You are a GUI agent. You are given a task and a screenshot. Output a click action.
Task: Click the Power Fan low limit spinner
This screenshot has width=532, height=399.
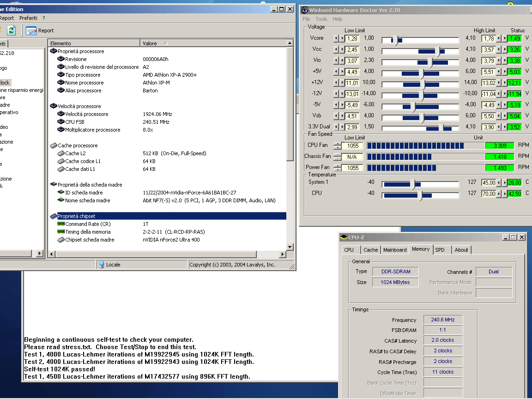pos(337,168)
